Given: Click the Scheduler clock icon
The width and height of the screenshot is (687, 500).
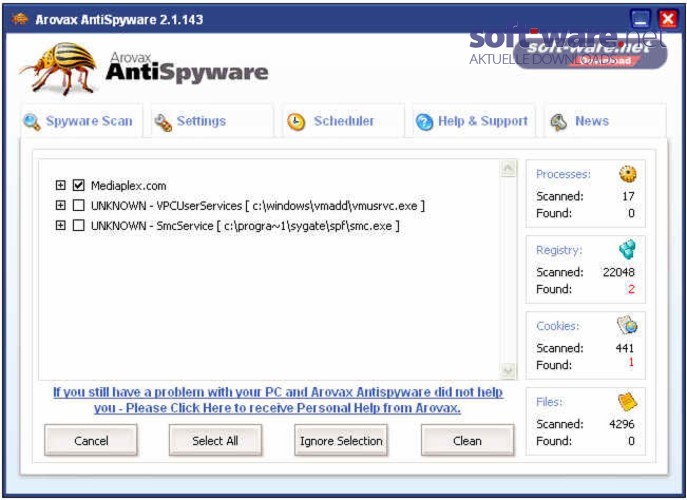Looking at the screenshot, I should pyautogui.click(x=296, y=121).
